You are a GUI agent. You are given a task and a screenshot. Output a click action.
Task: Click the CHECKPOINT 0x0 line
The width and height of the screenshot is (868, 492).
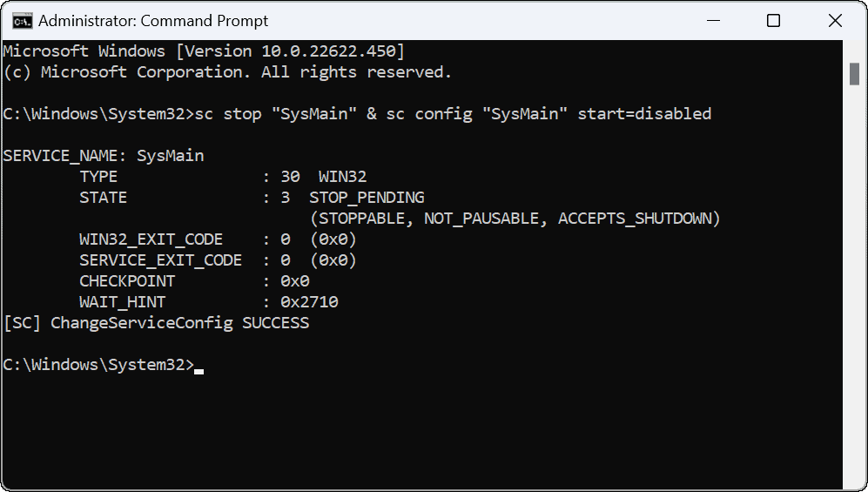194,281
